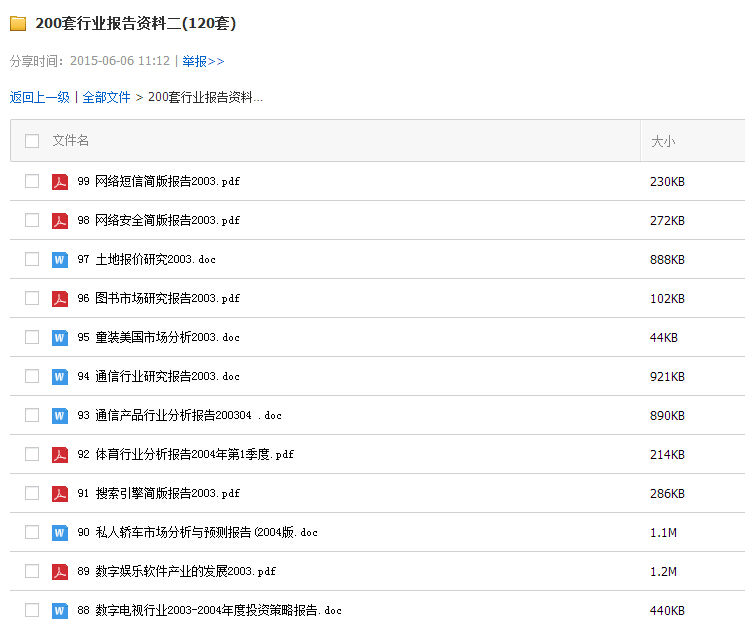Sort by the 大小 column header
This screenshot has height=619, width=745.
(x=663, y=142)
